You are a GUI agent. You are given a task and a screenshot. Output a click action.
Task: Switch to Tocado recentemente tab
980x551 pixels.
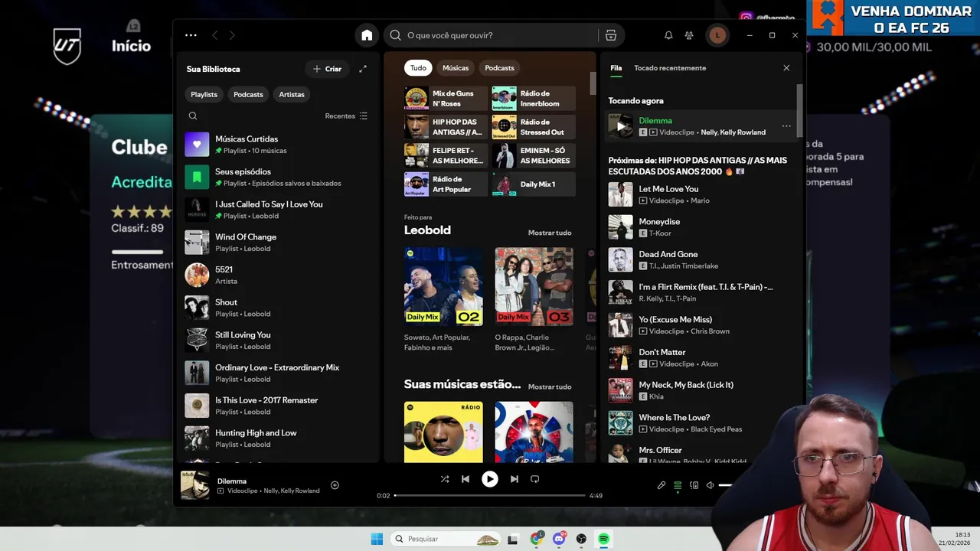tap(670, 68)
